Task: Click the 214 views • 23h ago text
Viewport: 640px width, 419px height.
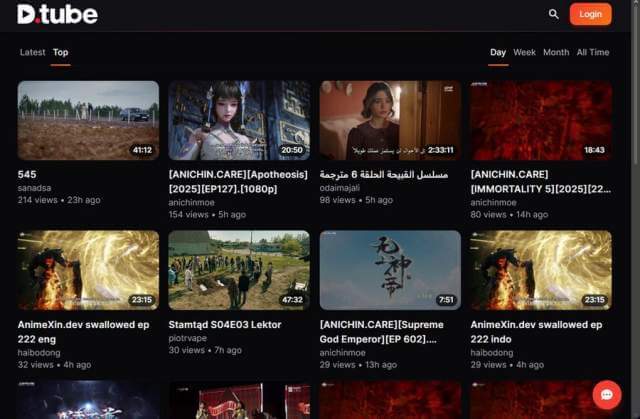Action: (x=59, y=200)
